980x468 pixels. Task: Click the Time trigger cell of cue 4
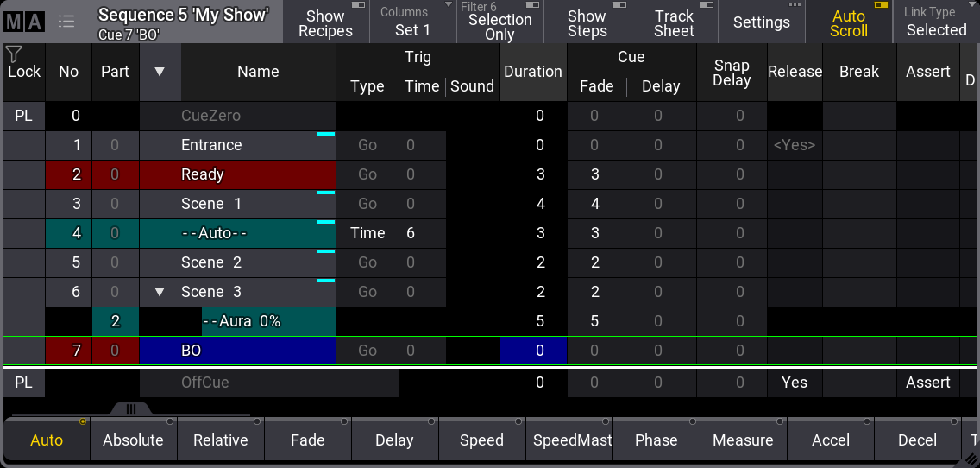point(367,233)
